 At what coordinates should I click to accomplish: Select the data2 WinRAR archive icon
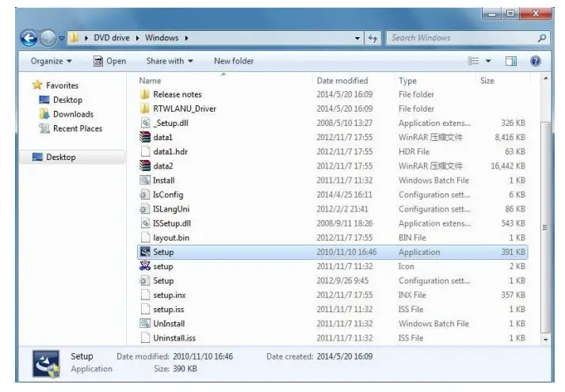click(145, 166)
